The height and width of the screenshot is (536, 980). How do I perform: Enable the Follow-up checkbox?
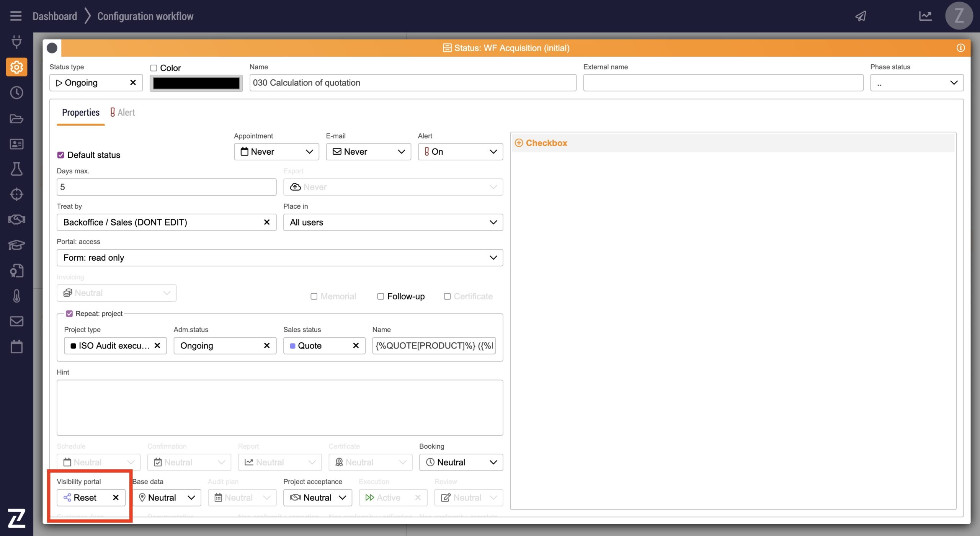(x=381, y=296)
